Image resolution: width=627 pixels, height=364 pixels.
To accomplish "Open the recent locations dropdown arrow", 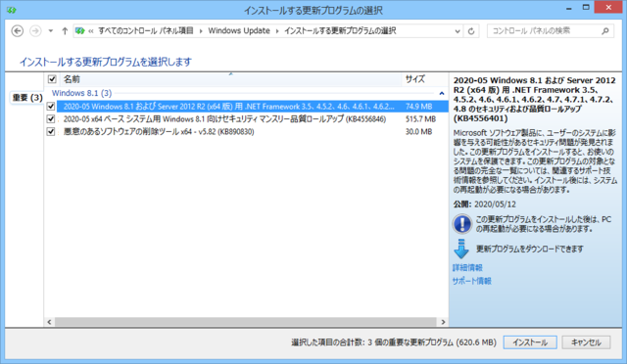I will pos(51,30).
